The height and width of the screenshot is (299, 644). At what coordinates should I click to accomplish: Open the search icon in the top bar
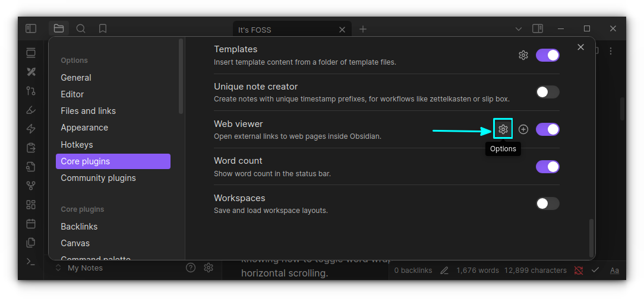(81, 28)
